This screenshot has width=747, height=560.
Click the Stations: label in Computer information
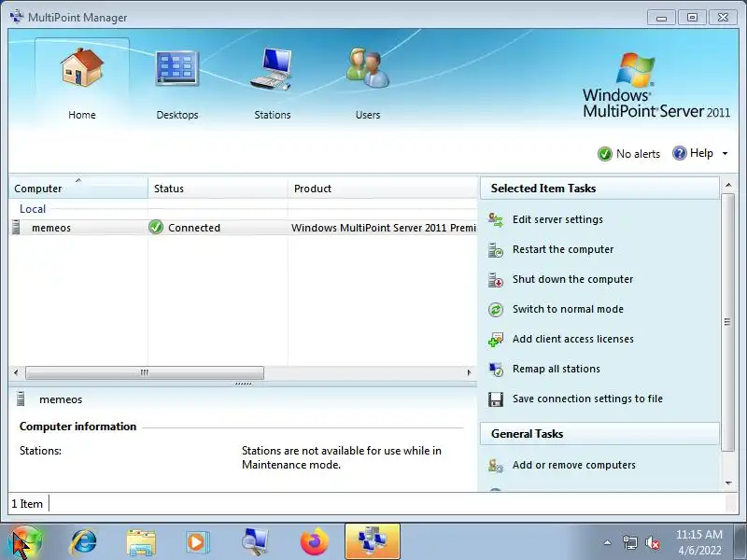[40, 451]
